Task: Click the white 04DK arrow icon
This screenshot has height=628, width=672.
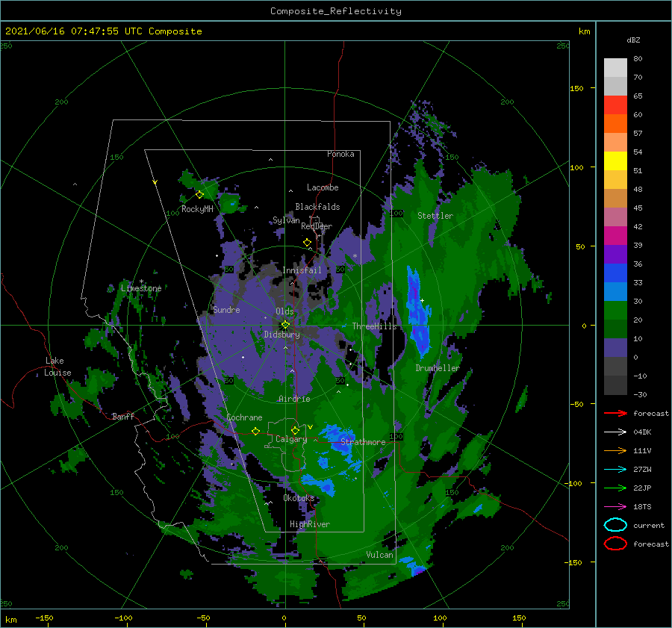Action: pos(615,432)
